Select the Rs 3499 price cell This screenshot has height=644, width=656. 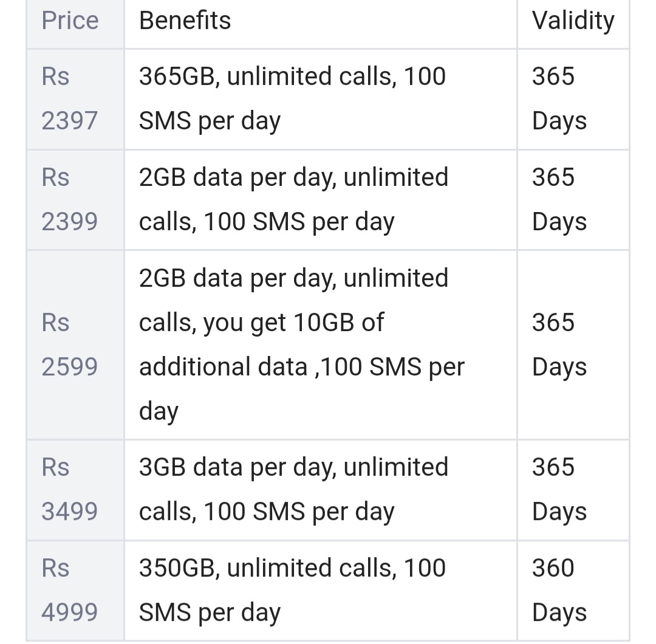tap(69, 489)
